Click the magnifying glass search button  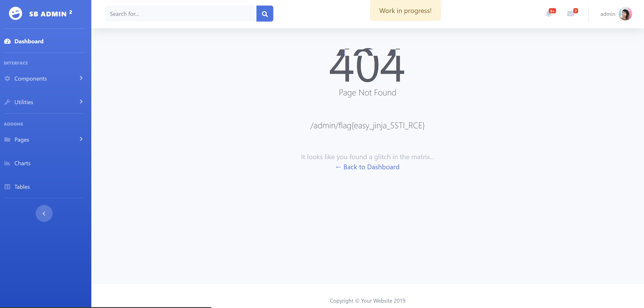265,14
